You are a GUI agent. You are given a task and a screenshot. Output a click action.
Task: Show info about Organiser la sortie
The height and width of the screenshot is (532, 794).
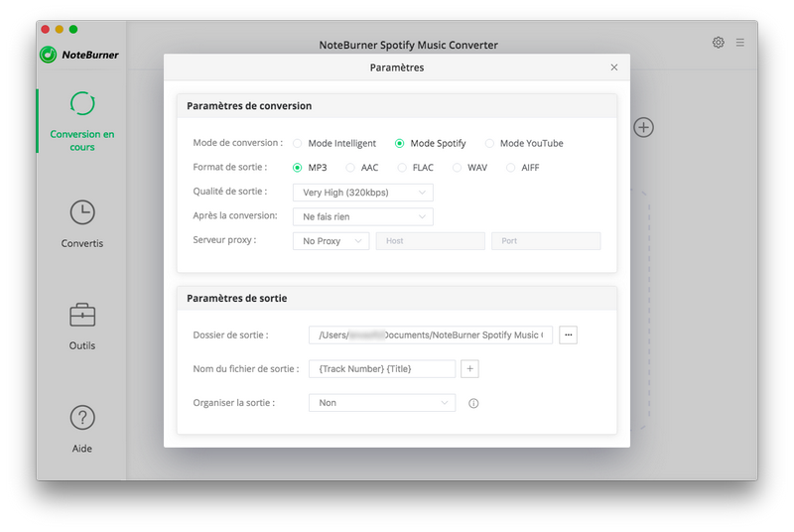tap(473, 403)
